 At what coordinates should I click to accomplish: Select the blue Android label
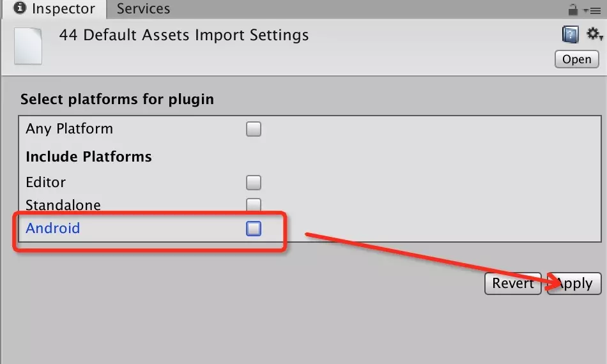pos(53,228)
